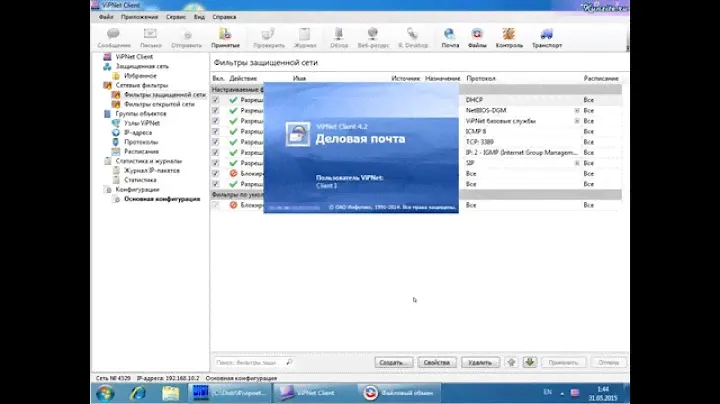Open Почта from the toolbar
Screen dimensions: 720x404
(x=450, y=38)
